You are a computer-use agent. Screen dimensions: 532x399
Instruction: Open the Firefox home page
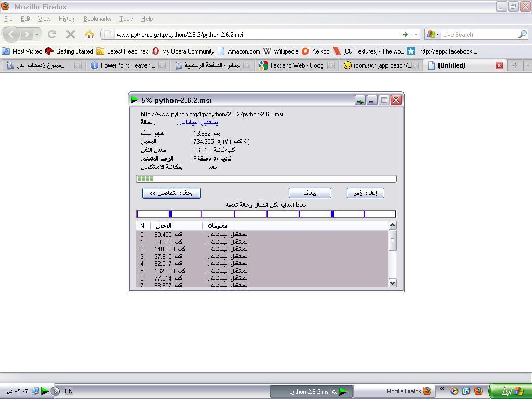click(89, 34)
